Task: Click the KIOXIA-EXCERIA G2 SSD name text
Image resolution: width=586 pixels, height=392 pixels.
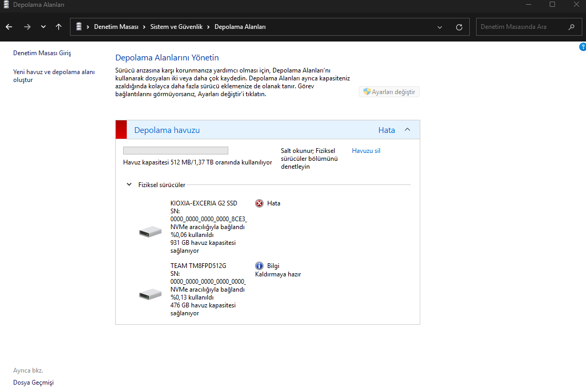Action: tap(204, 203)
